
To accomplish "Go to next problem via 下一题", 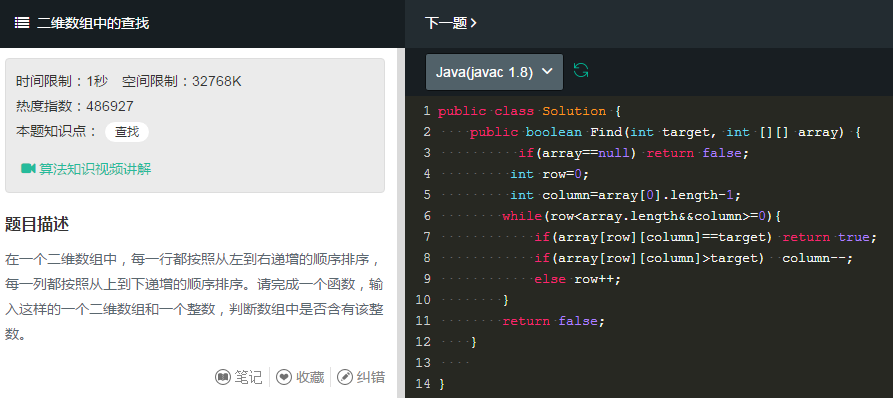I will click(450, 23).
